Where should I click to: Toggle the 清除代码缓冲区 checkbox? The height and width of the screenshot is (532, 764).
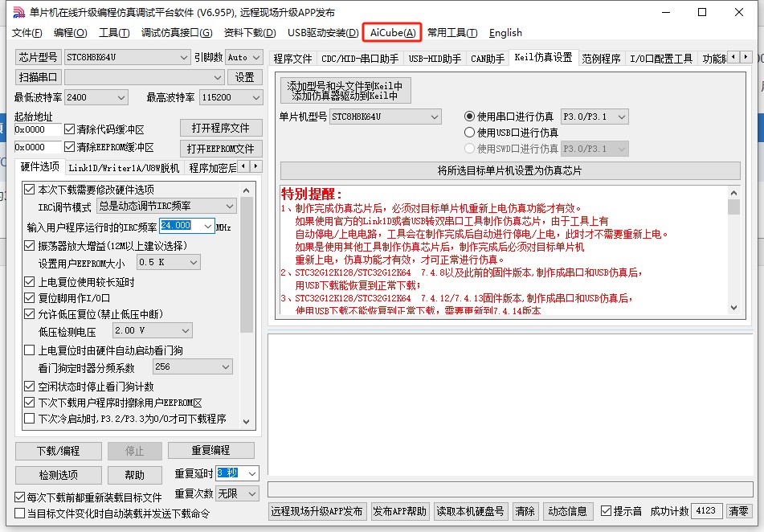click(x=69, y=129)
